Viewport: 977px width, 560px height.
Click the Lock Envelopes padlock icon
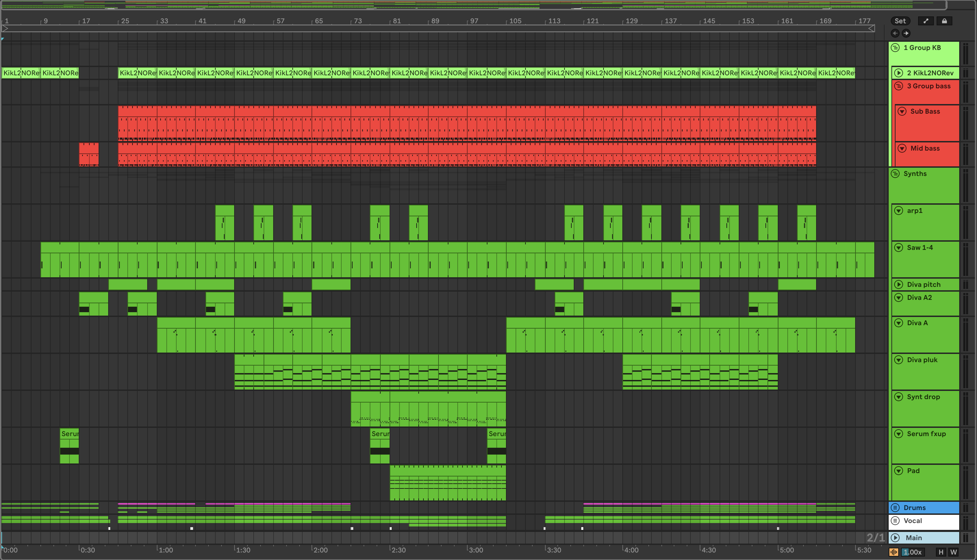pyautogui.click(x=944, y=21)
